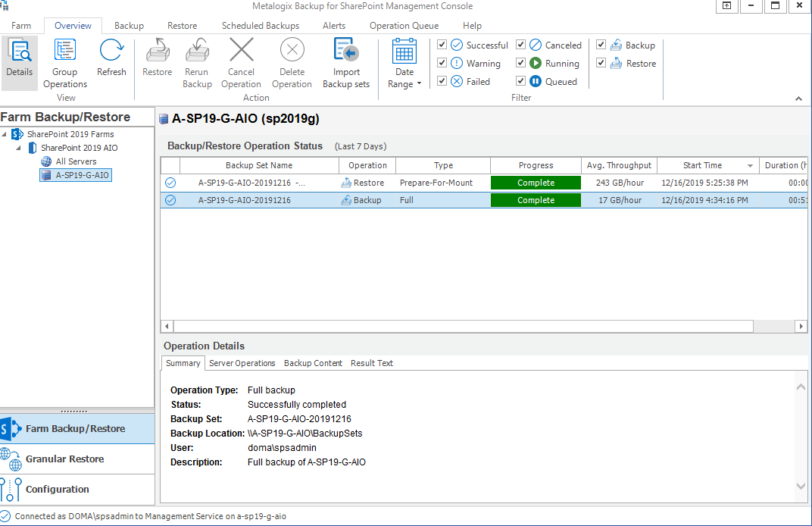Click the Backup filter type icon
This screenshot has height=526, width=812.
click(x=616, y=45)
